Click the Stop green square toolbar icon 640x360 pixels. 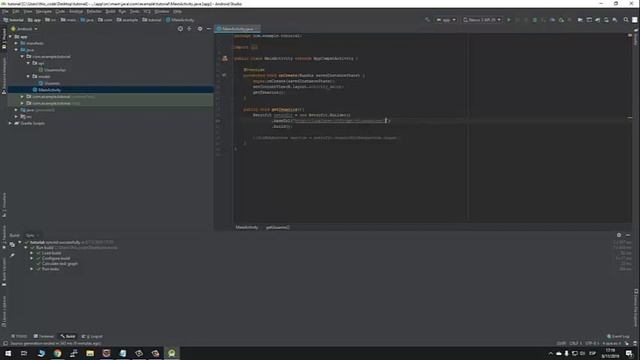pos(534,20)
